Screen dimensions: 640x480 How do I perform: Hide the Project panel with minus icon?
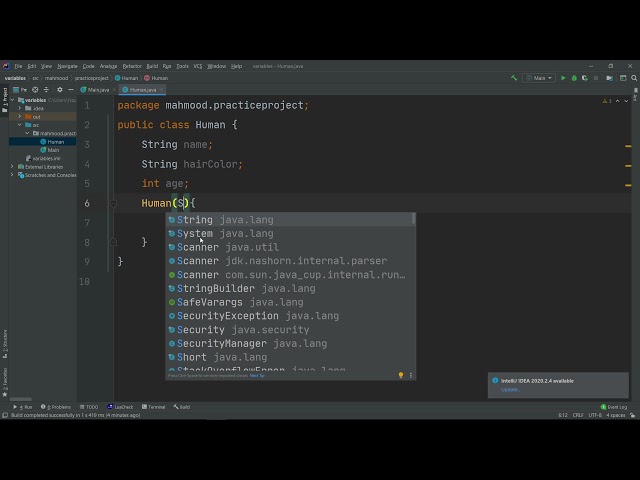click(71, 90)
